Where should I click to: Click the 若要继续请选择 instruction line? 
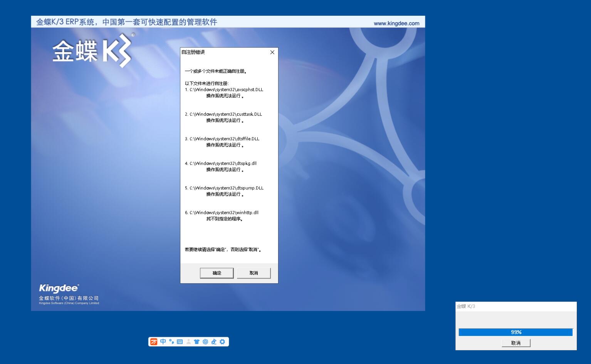(x=223, y=250)
